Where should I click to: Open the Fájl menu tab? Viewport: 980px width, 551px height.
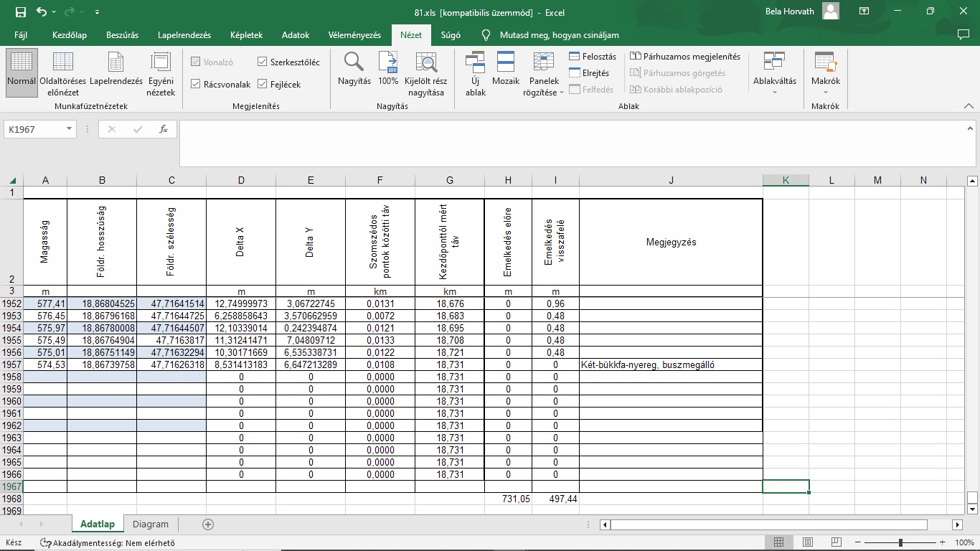click(21, 34)
